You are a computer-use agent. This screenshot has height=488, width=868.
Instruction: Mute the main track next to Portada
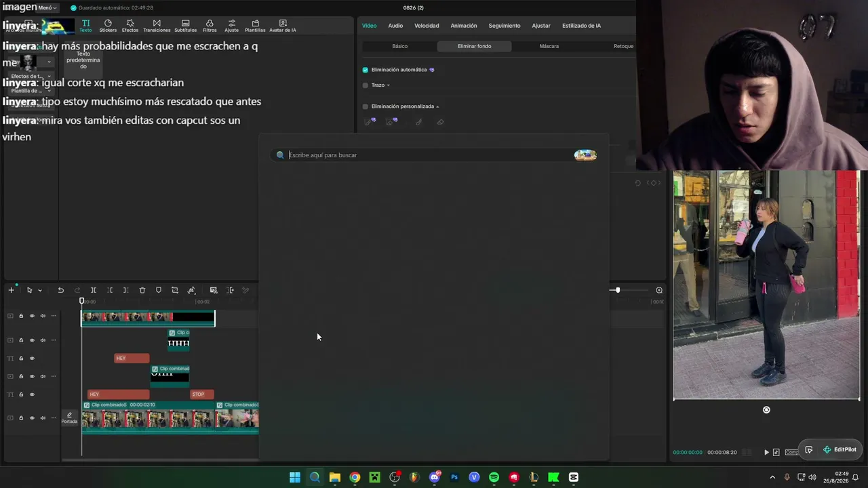click(43, 418)
